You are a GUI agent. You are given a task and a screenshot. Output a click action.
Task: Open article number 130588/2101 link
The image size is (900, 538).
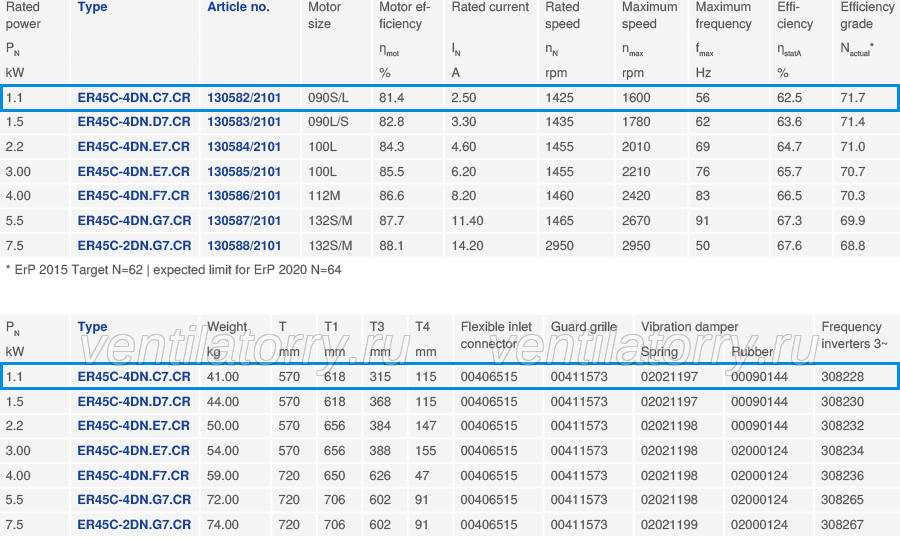click(244, 246)
